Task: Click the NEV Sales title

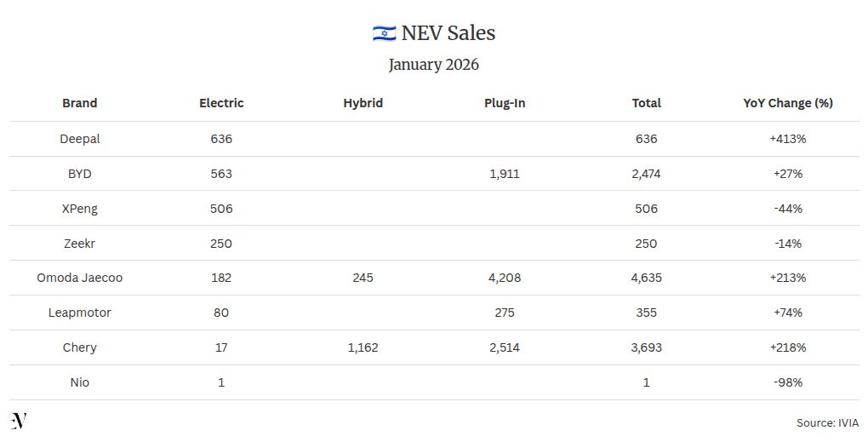Action: (x=448, y=33)
